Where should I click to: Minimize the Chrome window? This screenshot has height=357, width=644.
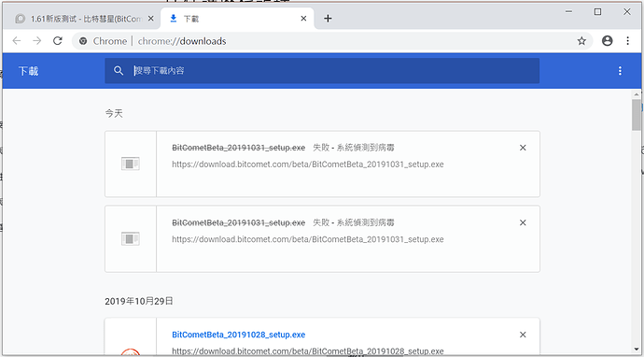pos(568,11)
